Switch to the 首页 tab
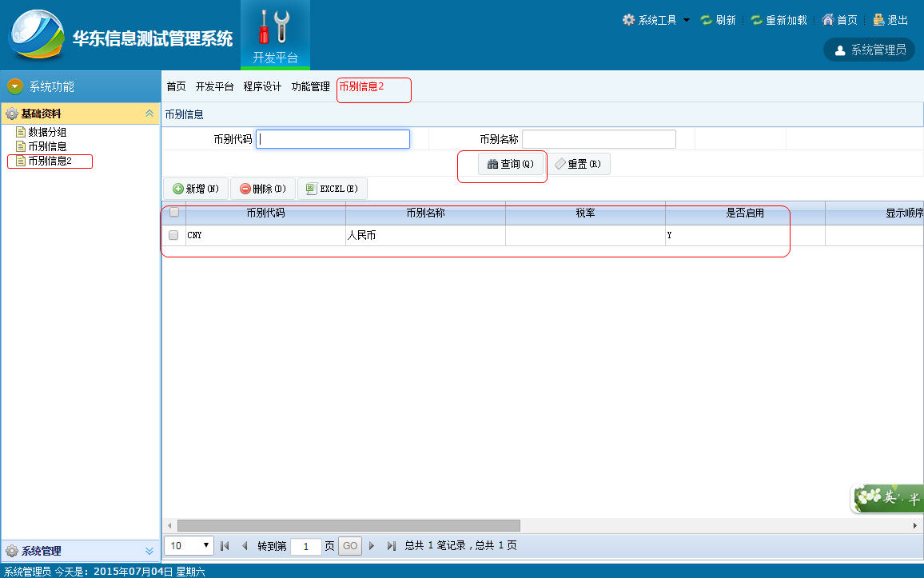Viewport: 924px width, 578px height. coord(176,86)
